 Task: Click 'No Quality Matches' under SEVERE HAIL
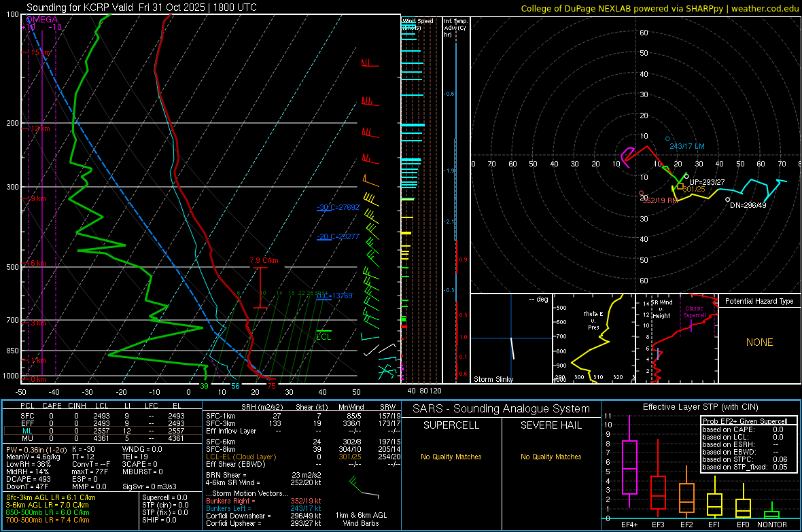pyautogui.click(x=551, y=457)
